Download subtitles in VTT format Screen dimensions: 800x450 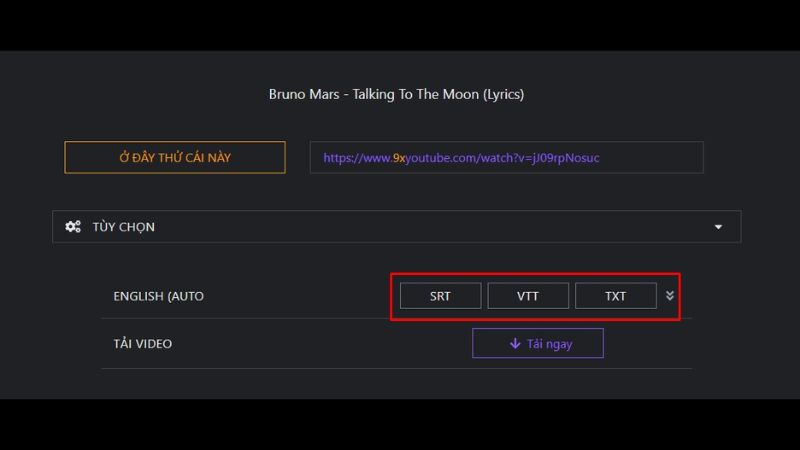[528, 296]
